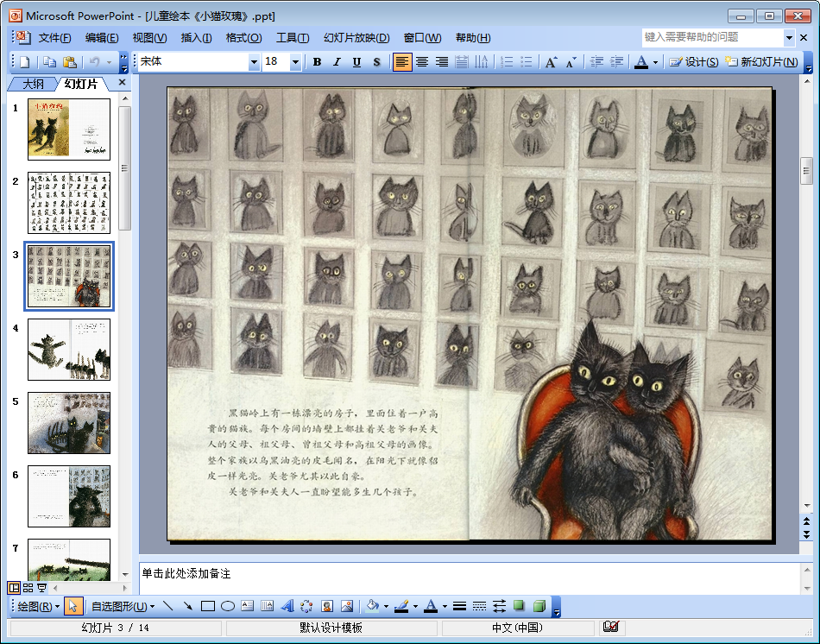
Task: Open the 幻灯片放映 menu
Action: [x=356, y=38]
